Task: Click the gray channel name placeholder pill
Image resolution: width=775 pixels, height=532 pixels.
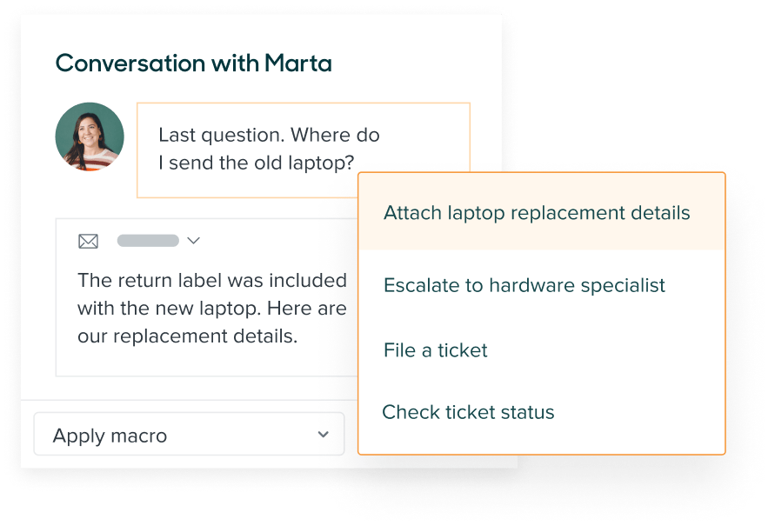Action: pos(148,241)
